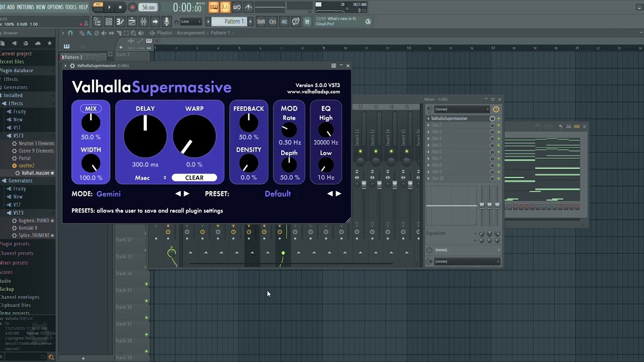Click the tempo field showing 56.000
Viewport: 644px width, 362px height.
(148, 7)
